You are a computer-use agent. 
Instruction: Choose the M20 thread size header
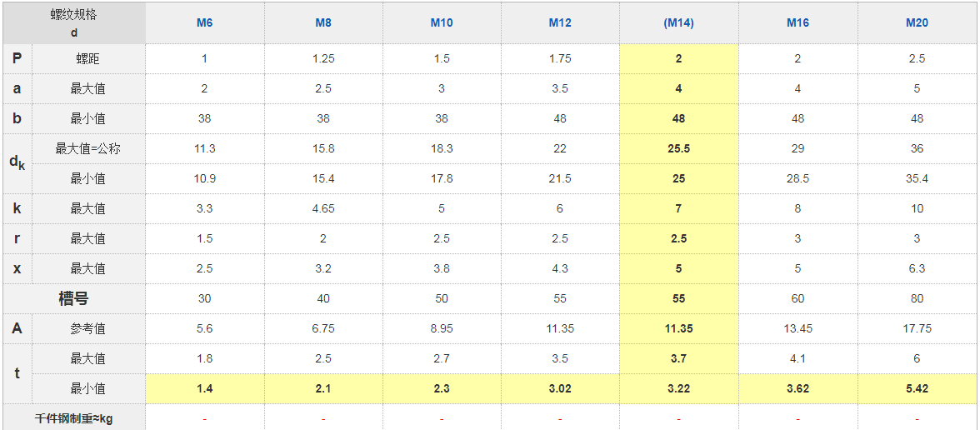(917, 22)
